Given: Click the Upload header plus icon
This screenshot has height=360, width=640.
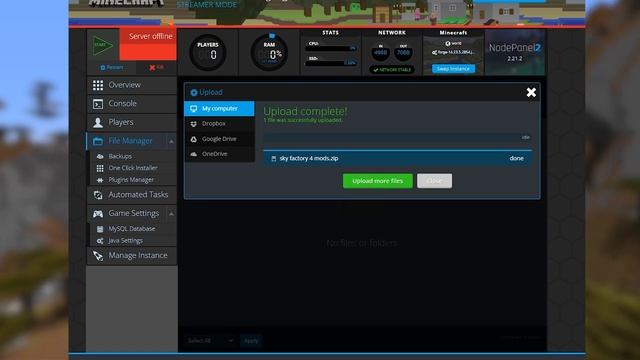Looking at the screenshot, I should [x=194, y=93].
